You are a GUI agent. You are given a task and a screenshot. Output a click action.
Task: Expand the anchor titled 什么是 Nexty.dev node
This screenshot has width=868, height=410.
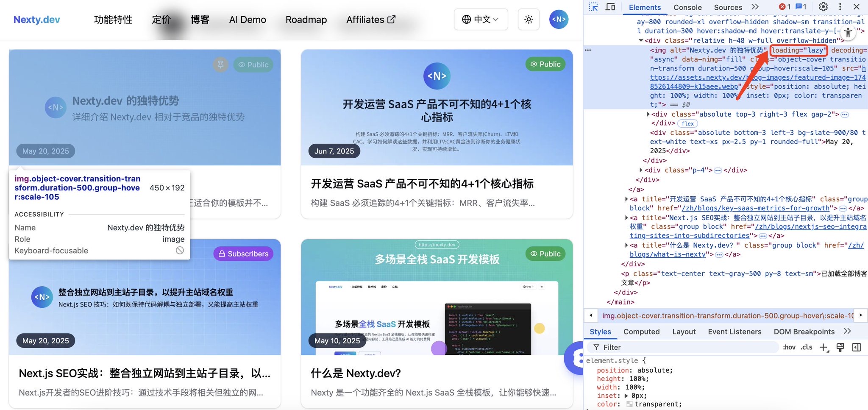coord(626,245)
